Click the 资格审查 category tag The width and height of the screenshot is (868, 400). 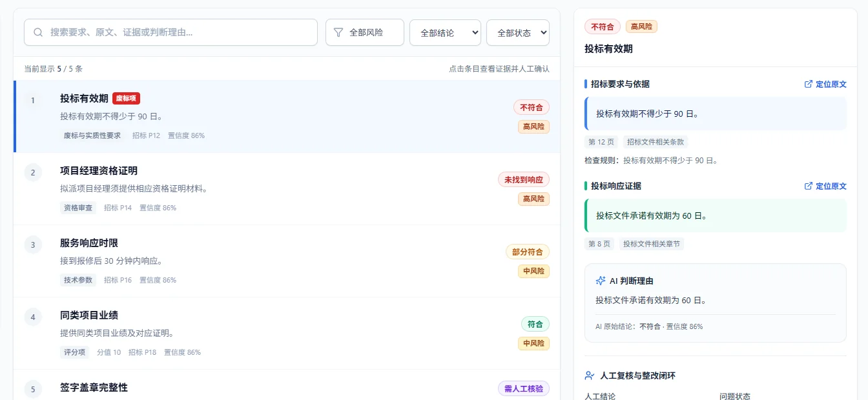click(78, 208)
